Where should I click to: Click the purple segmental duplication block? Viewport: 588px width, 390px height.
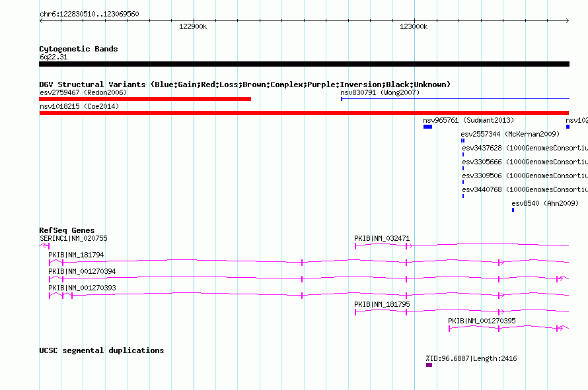point(429,365)
